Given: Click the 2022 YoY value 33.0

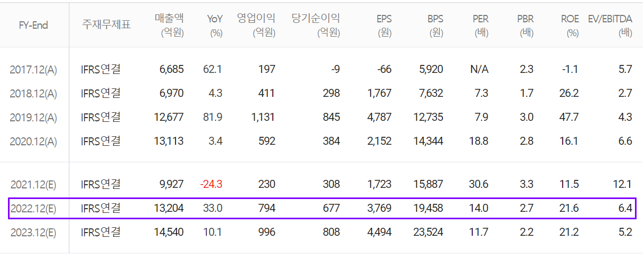Looking at the screenshot, I should pyautogui.click(x=213, y=208).
